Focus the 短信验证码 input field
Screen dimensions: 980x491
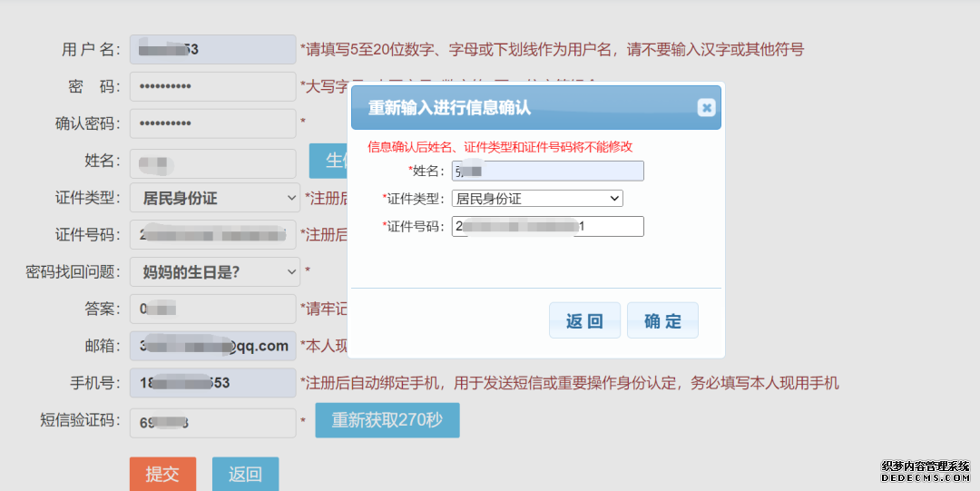(212, 423)
